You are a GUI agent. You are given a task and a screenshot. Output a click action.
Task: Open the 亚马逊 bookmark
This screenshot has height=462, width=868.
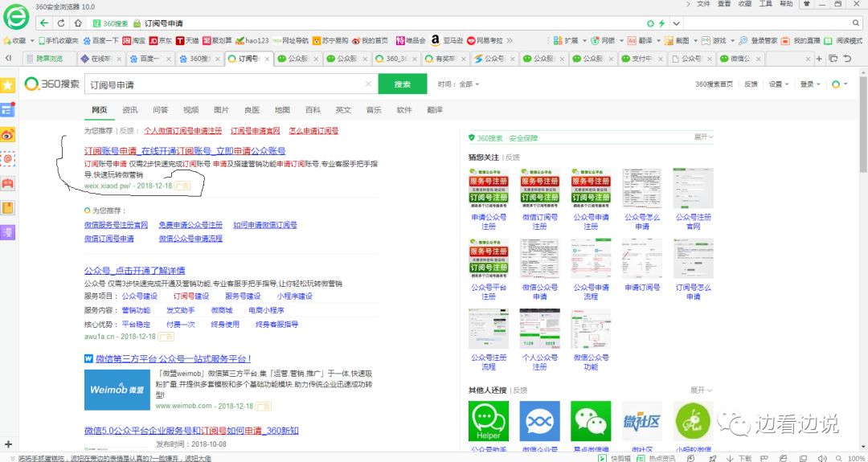coord(448,40)
